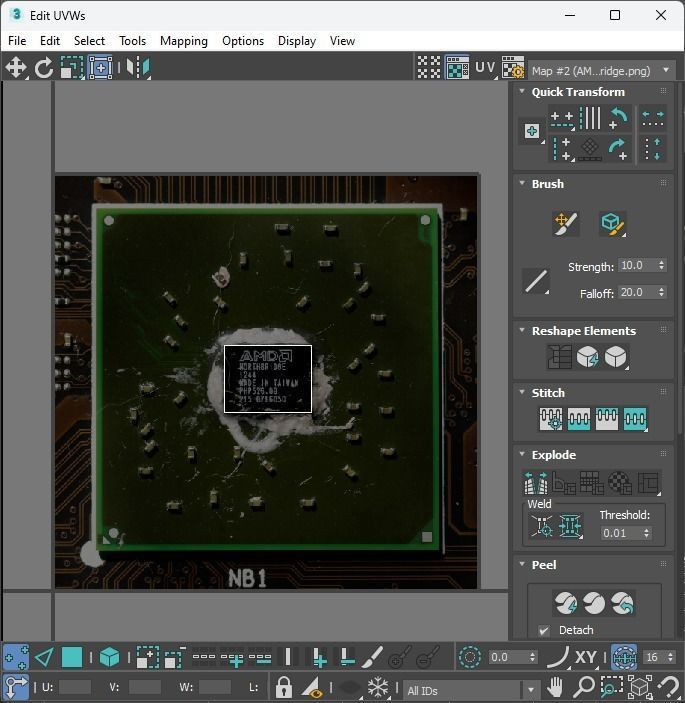Click Stitch to Source icon
The height and width of the screenshot is (703, 685).
(x=607, y=419)
